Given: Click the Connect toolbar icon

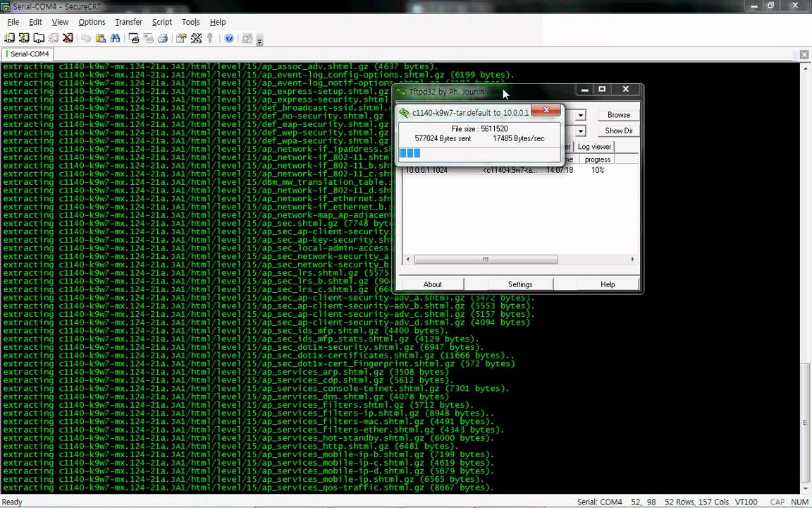Looking at the screenshot, I should pos(9,38).
